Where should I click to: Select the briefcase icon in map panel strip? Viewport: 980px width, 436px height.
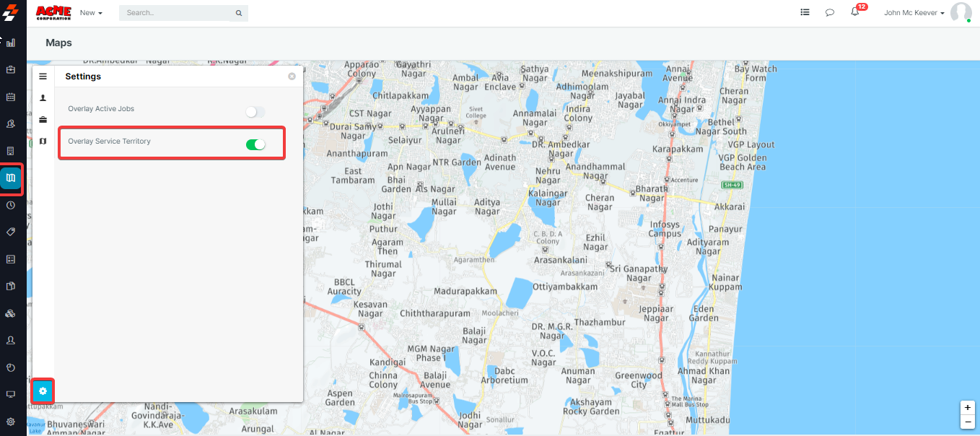(x=43, y=119)
